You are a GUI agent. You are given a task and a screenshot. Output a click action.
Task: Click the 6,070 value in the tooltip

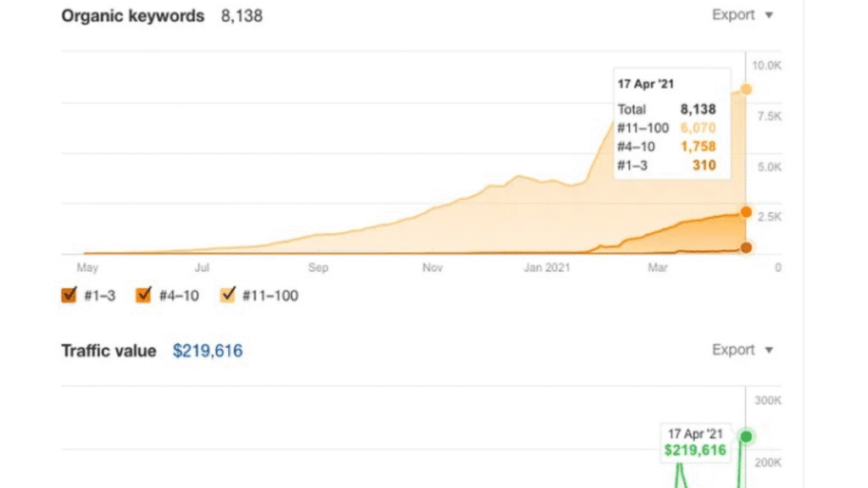coord(698,128)
